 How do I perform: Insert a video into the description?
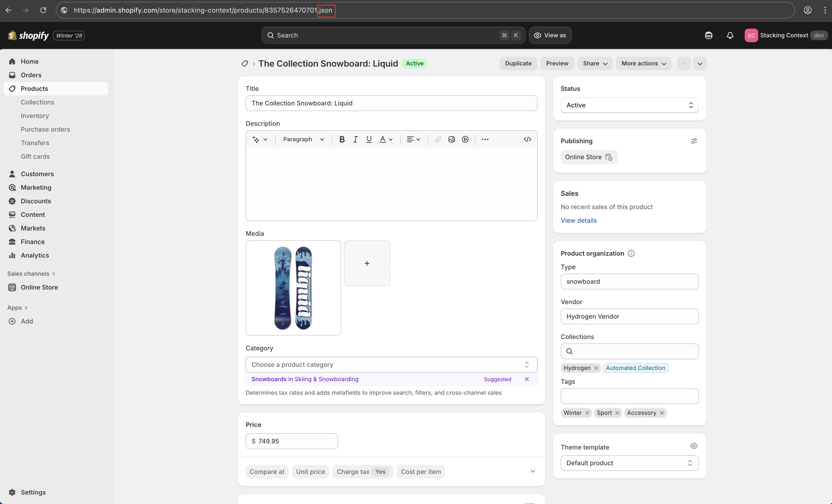click(465, 139)
